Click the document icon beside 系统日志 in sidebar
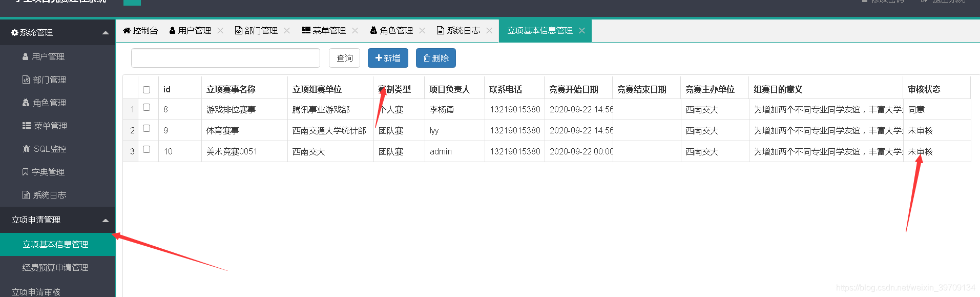Viewport: 980px width, 297px height. click(26, 195)
